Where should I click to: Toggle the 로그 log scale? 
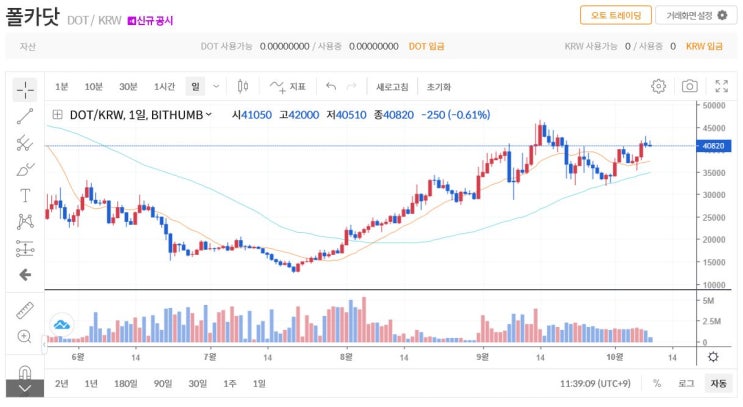pyautogui.click(x=686, y=383)
